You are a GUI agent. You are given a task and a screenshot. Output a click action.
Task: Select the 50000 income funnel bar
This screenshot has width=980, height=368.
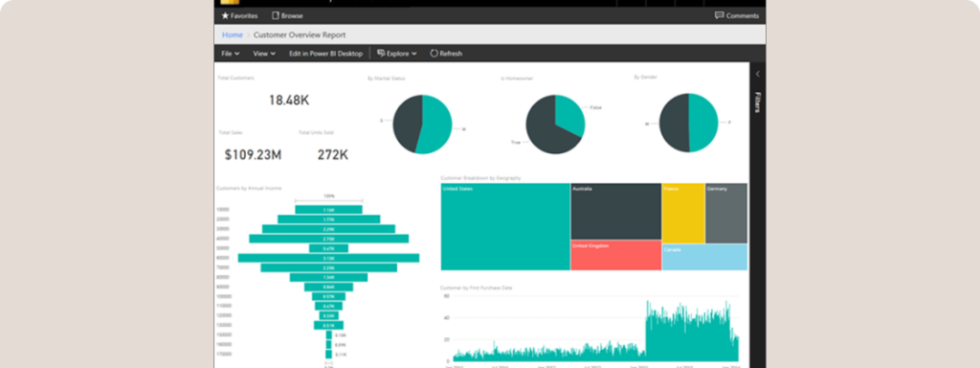329,248
